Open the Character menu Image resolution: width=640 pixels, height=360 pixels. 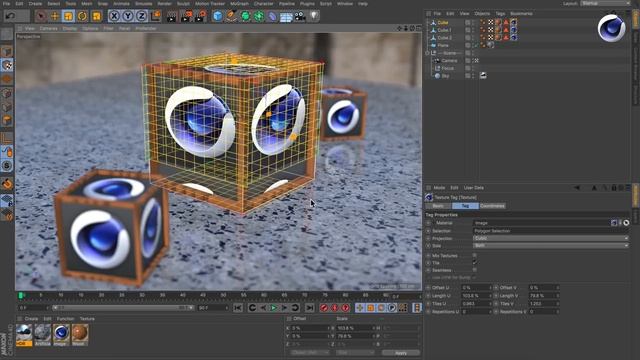coord(264,3)
